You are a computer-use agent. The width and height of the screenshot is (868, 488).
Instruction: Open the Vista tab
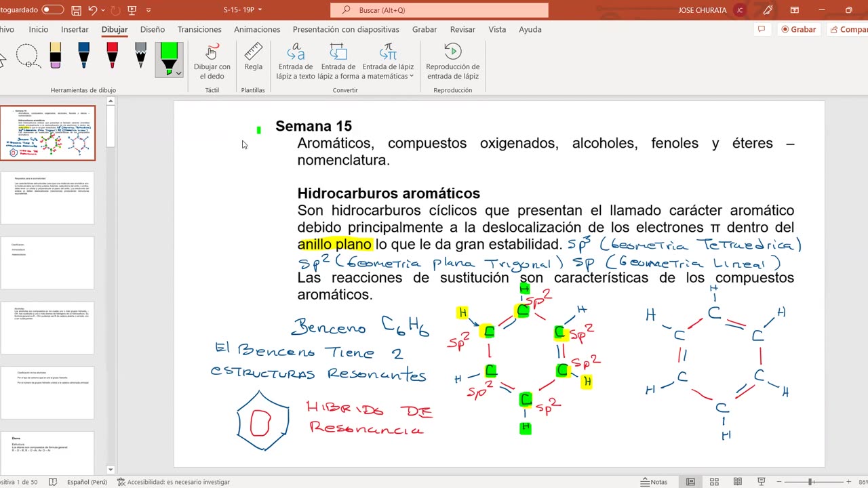[x=497, y=30]
